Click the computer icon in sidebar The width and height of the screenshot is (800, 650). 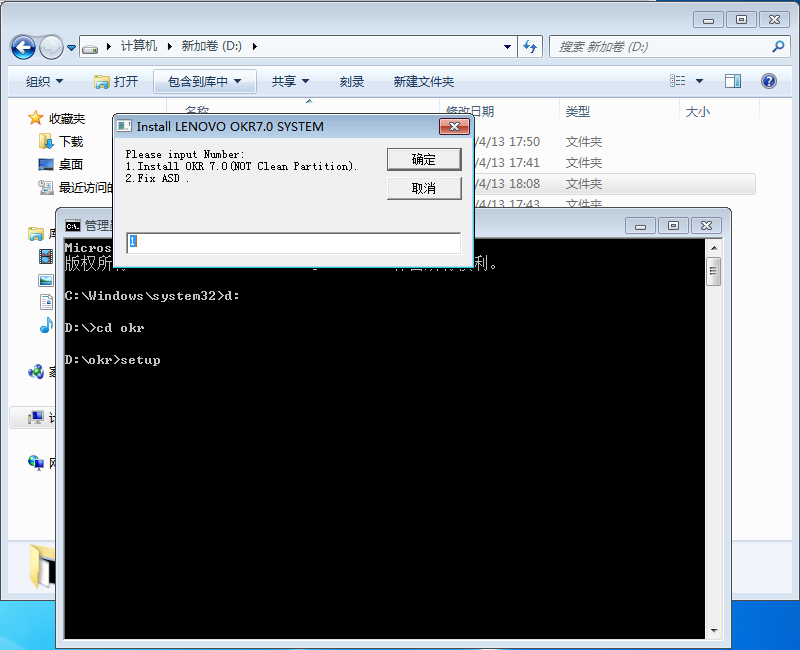click(36, 417)
